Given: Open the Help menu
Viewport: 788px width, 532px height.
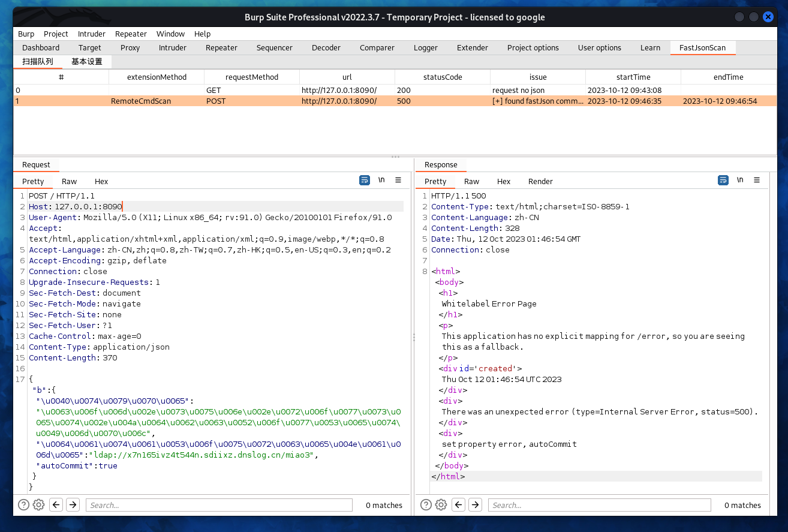Looking at the screenshot, I should [203, 34].
